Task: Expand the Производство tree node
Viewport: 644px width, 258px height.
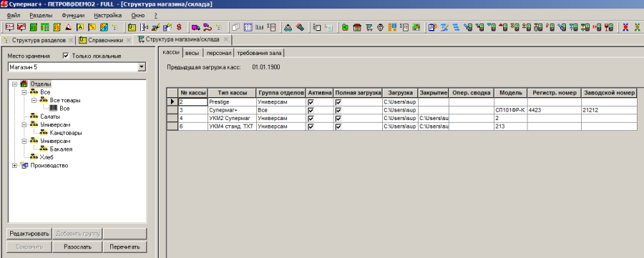Action: (15, 166)
